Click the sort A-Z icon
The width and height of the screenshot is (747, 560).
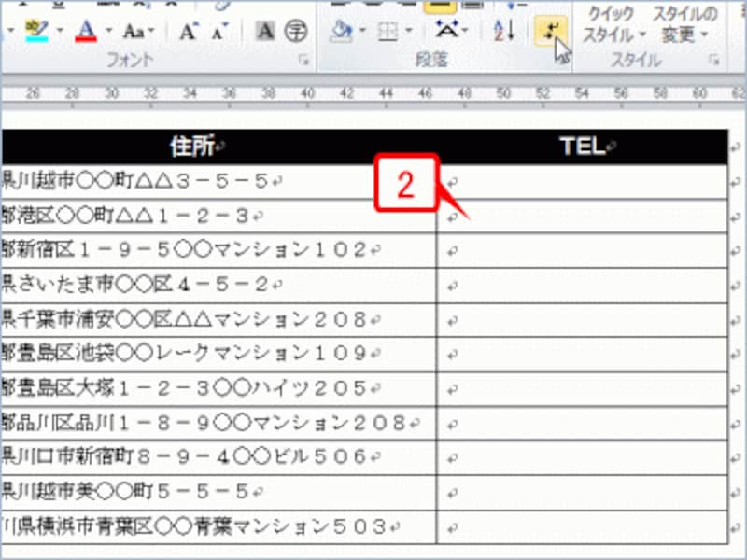coord(504,32)
